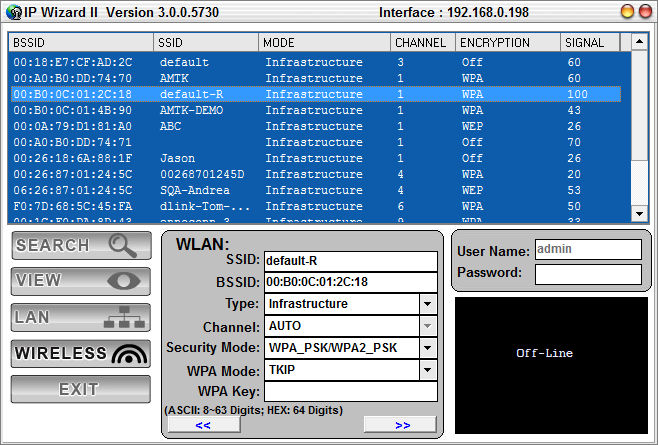658x445 pixels.
Task: Sort by BSSID column header
Action: point(81,42)
